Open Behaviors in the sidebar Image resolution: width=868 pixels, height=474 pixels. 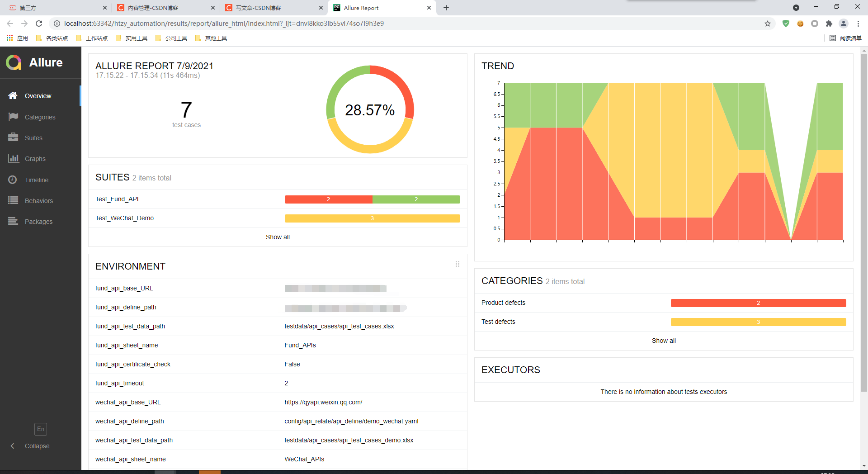pos(40,201)
